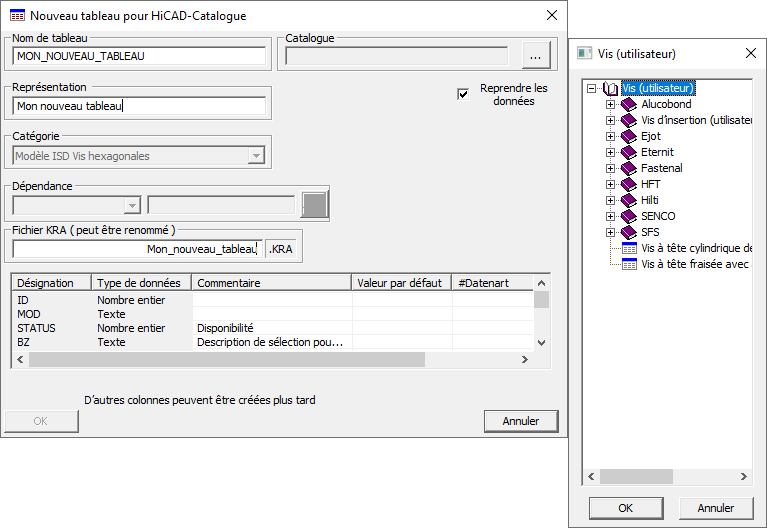Click the Valeur par défaut column header

click(402, 283)
